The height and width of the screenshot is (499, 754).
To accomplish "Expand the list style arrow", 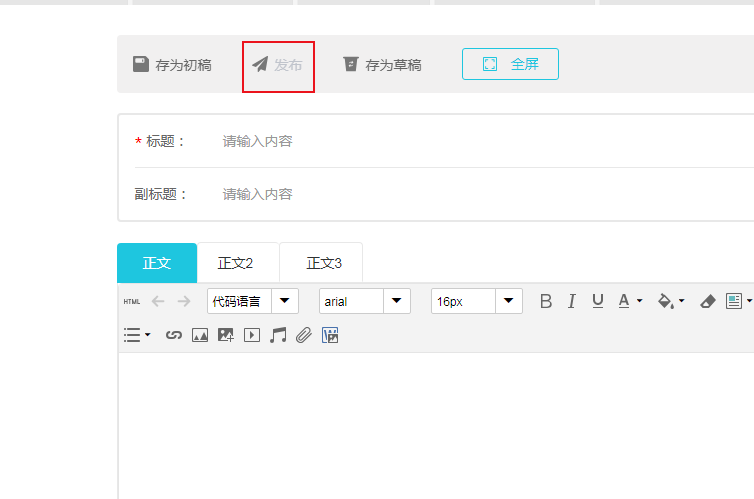I will pos(148,335).
